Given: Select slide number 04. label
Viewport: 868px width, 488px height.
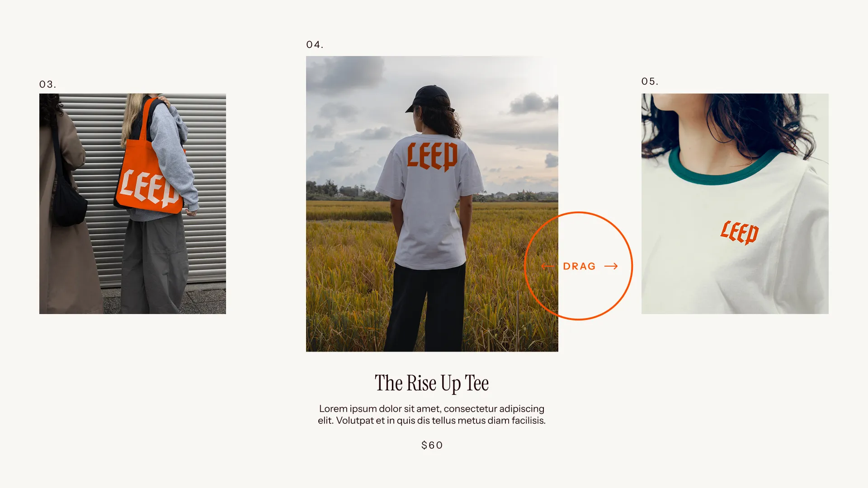Looking at the screenshot, I should pyautogui.click(x=315, y=45).
